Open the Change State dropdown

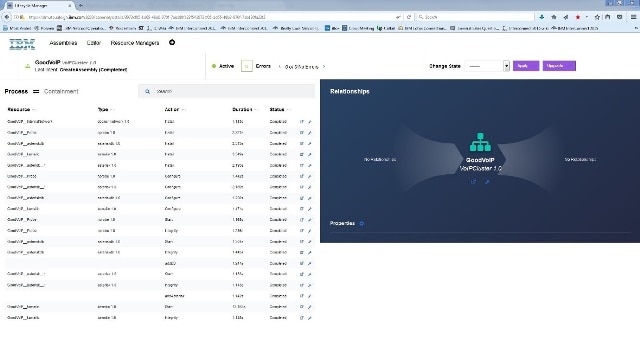click(x=487, y=66)
